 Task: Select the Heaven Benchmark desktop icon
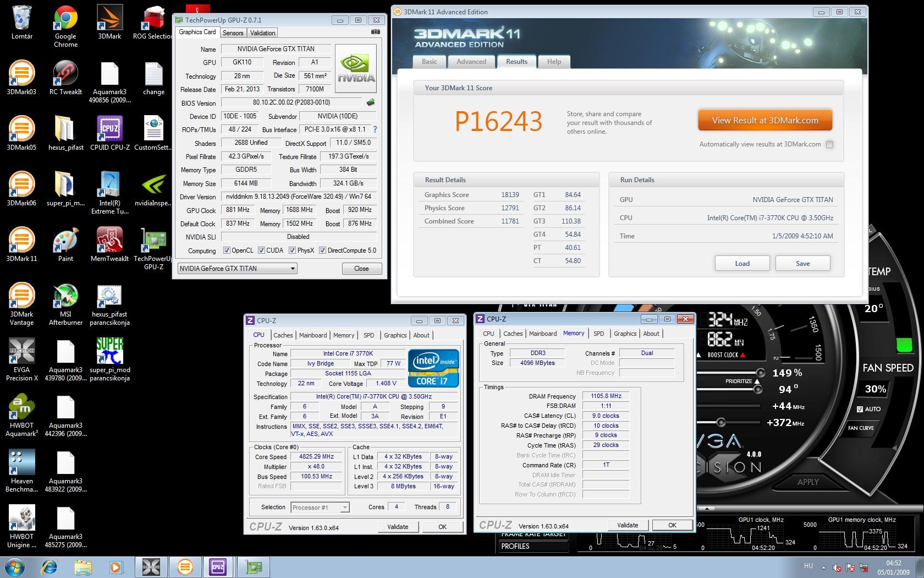pos(21,471)
